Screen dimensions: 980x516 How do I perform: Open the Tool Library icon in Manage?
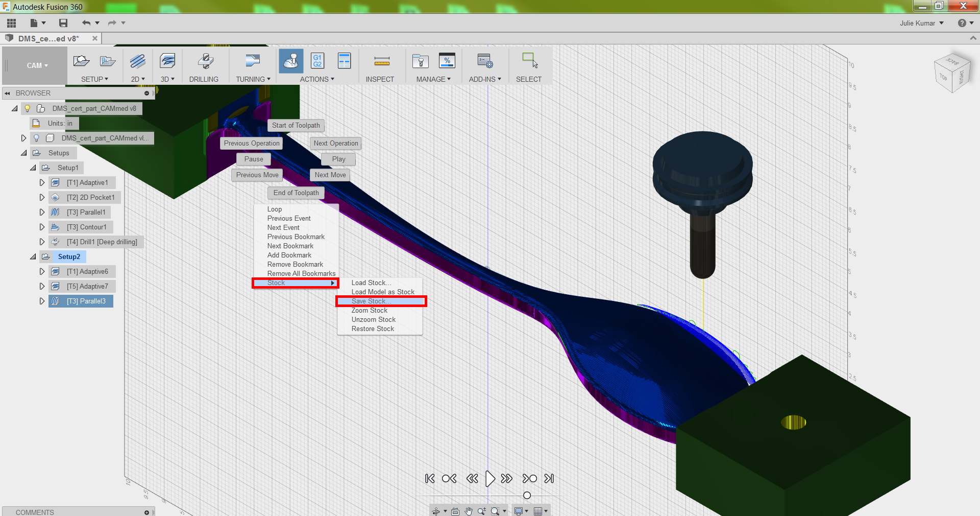421,61
